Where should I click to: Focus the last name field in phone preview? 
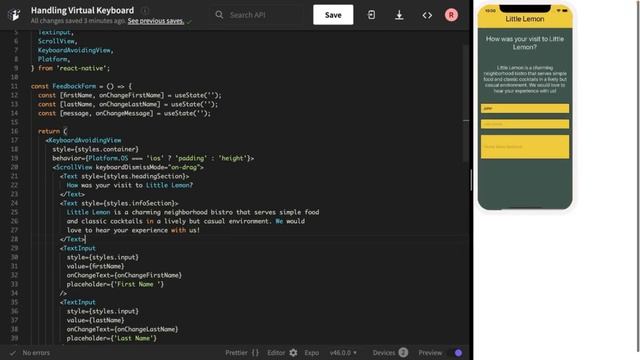click(524, 124)
